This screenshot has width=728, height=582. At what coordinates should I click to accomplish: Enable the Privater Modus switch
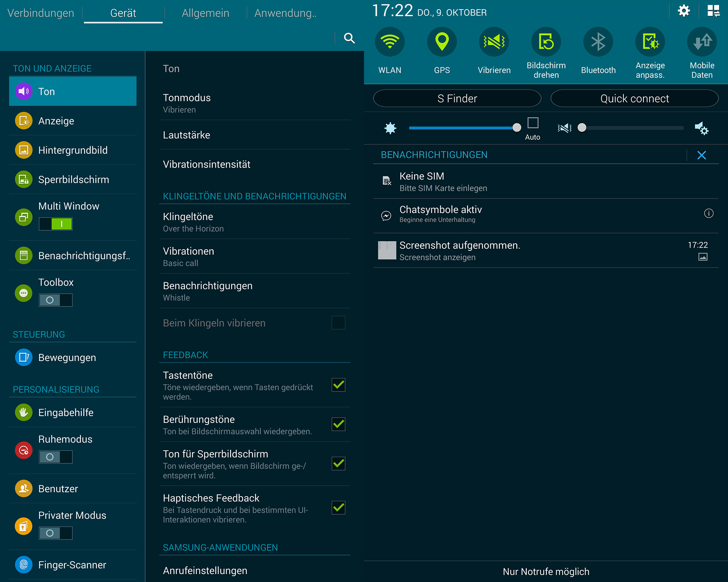tap(56, 533)
